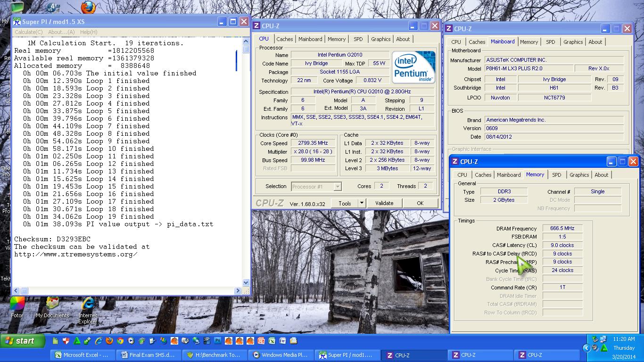644x362 pixels.
Task: Open the Help(H) menu in Super PI
Action: click(89, 32)
